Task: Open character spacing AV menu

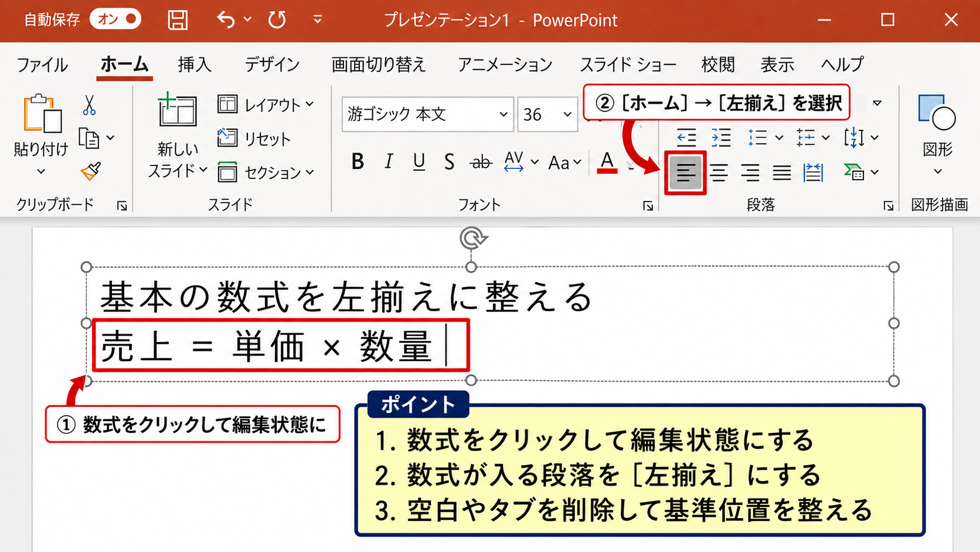Action: (521, 161)
